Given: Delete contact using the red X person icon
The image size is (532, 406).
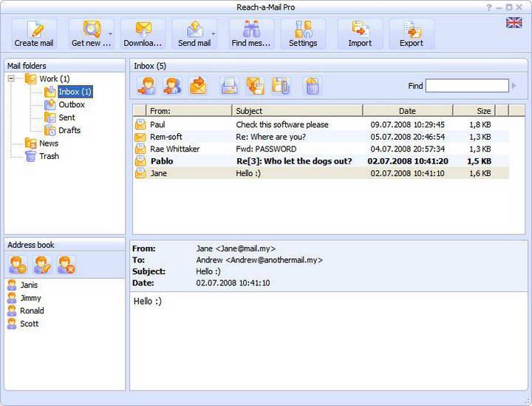Looking at the screenshot, I should point(66,265).
